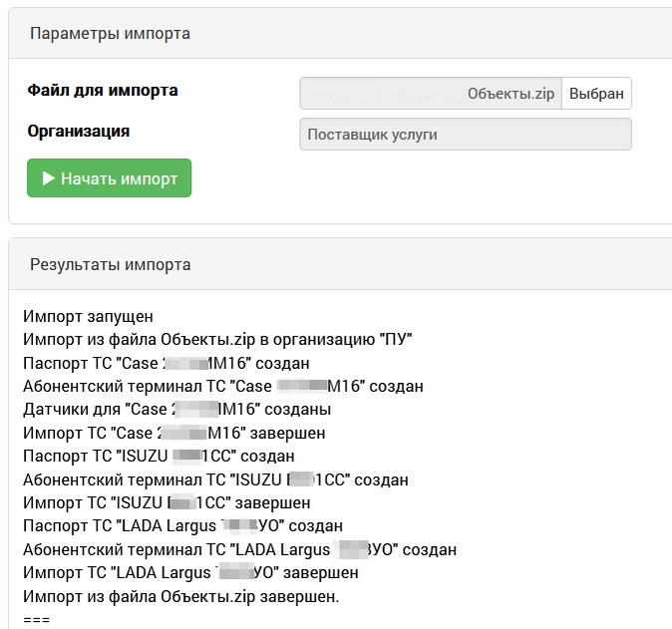Click the Выбран file chooser button
The image size is (672, 629).
tap(596, 94)
